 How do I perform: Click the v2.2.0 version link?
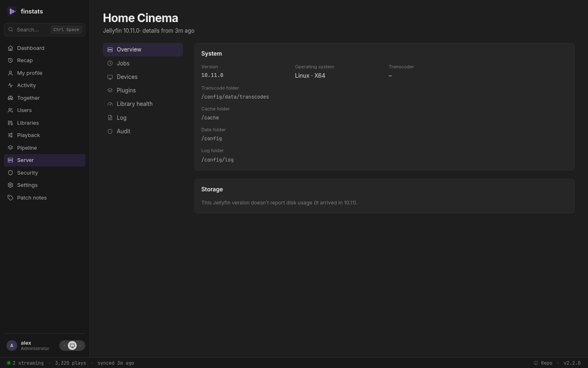[572, 363]
